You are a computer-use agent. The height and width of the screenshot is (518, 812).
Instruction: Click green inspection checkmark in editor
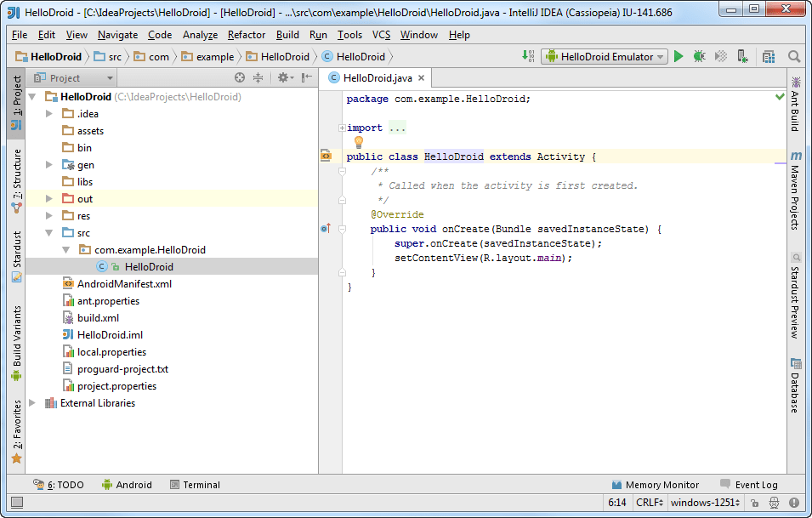coord(780,97)
